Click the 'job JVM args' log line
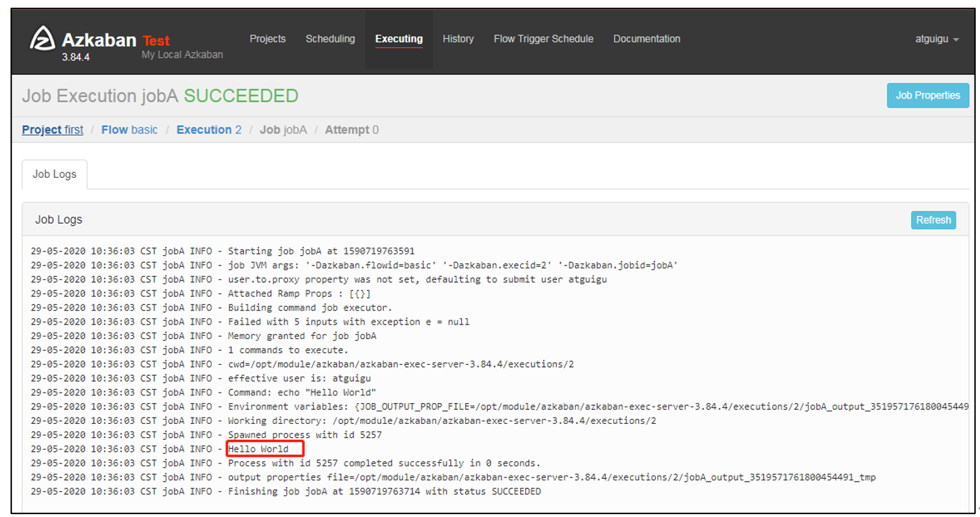Image resolution: width=980 pixels, height=517 pixels. point(354,265)
